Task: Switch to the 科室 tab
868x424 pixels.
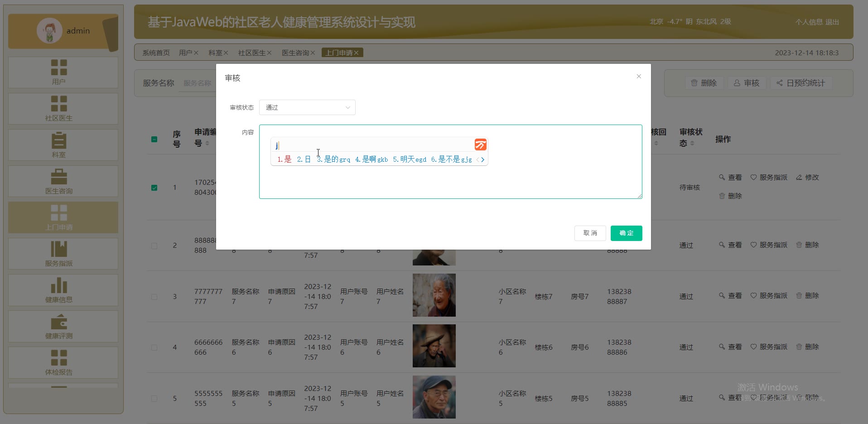Action: 215,53
